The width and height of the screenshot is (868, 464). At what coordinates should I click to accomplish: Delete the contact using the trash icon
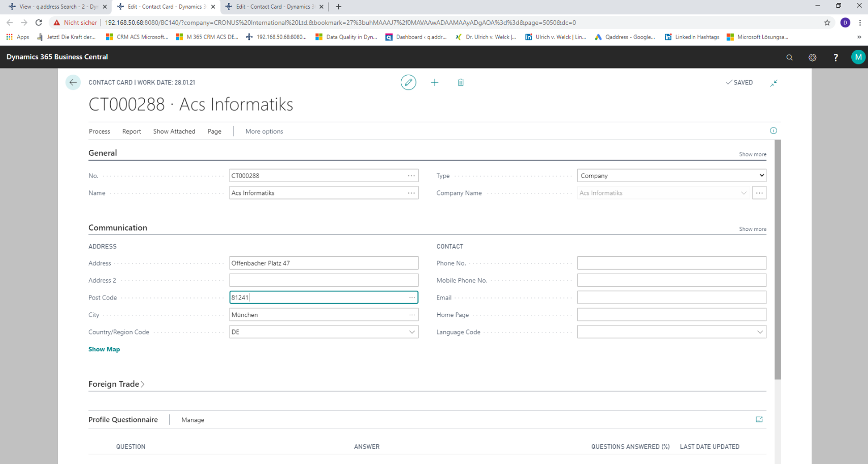click(461, 82)
